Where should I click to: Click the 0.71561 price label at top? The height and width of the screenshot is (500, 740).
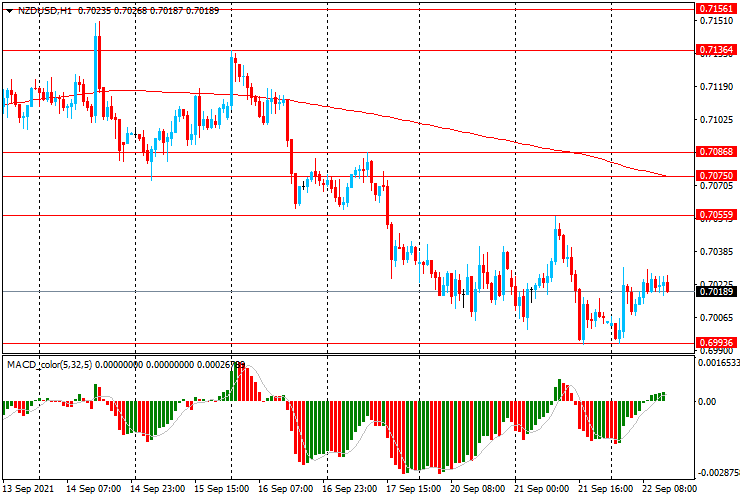[717, 7]
